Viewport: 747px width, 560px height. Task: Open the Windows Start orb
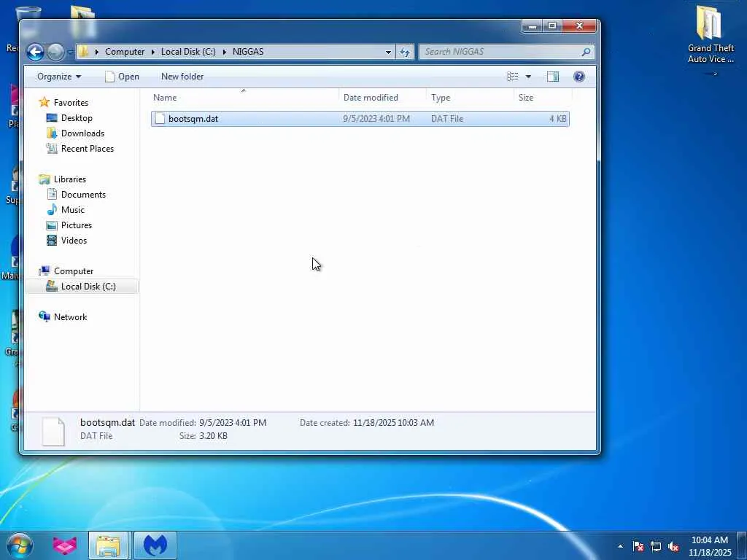[19, 545]
